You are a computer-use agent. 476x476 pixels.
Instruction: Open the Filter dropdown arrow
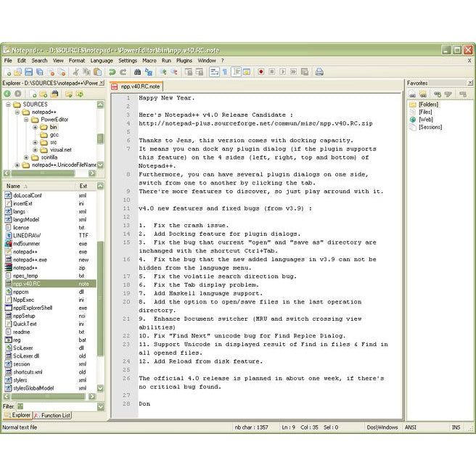tap(100, 407)
